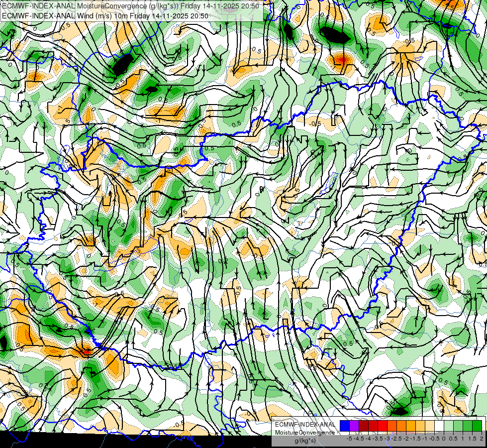Click the 2 tick label at legend end
The image size is (487, 448).
(482, 439)
